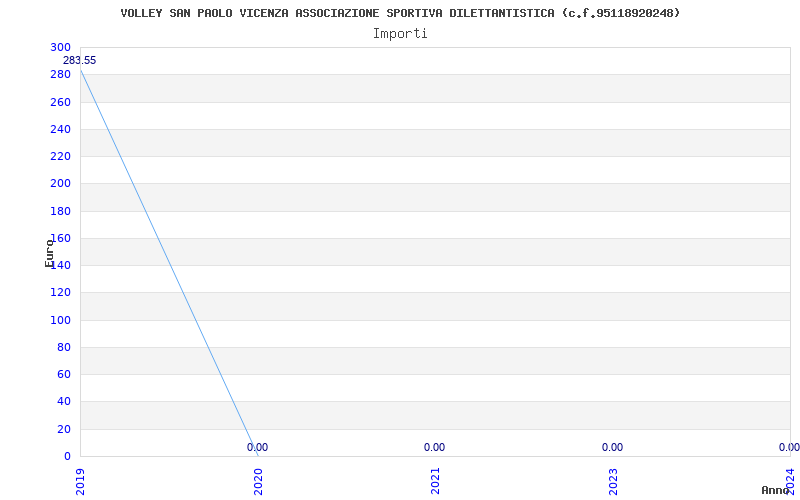Click the 80 y-axis tick label
This screenshot has height=500, width=800.
click(64, 347)
